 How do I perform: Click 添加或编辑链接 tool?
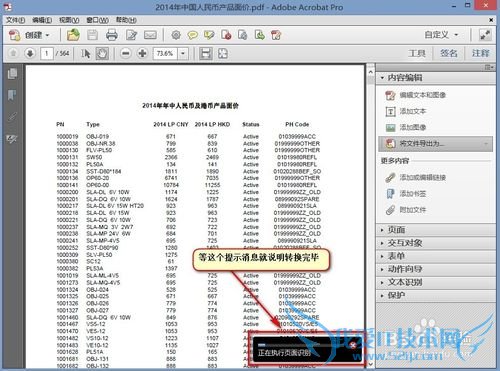coord(415,177)
